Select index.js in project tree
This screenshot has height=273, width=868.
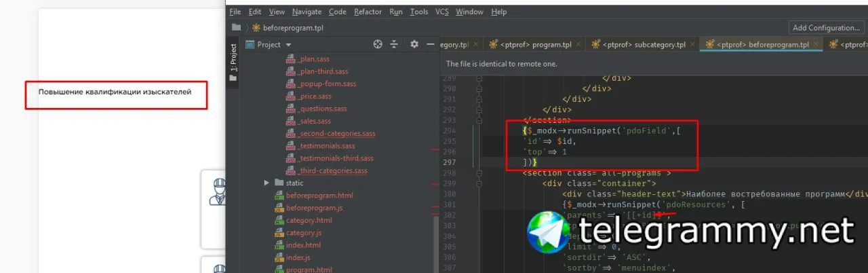298,257
